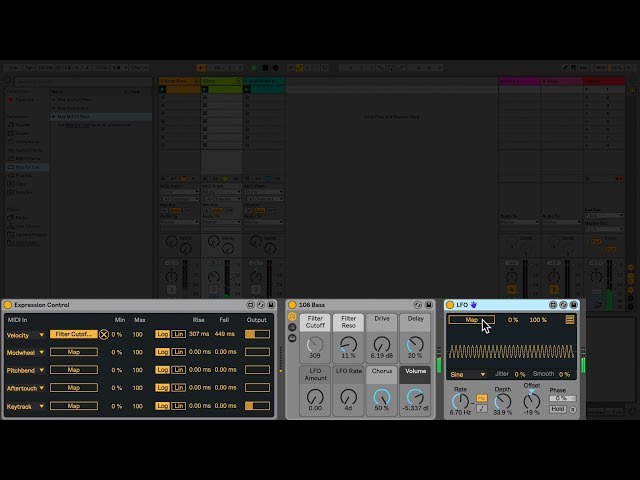Viewport: 640px width, 480px height.
Task: Click the Stop button in the transport bar
Action: 265,68
